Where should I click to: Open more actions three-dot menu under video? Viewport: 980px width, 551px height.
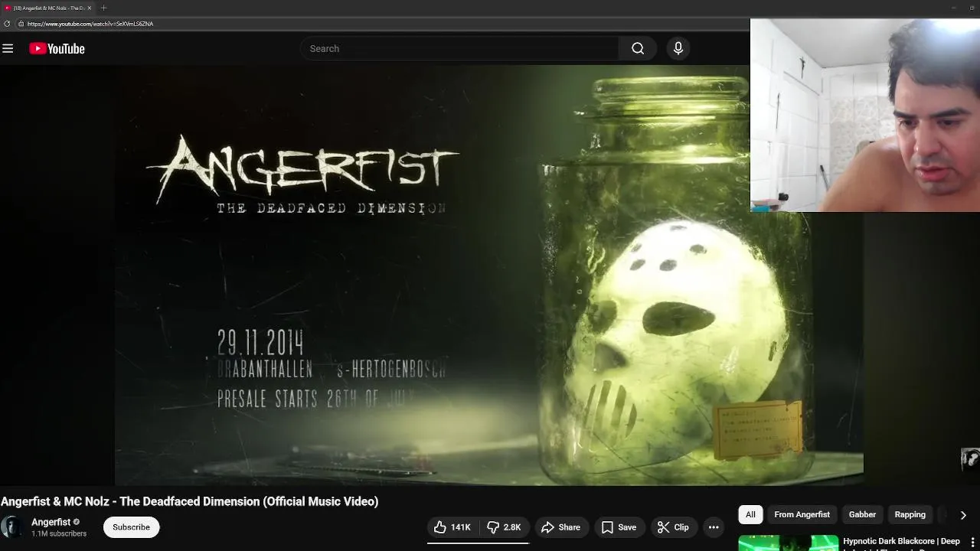[714, 527]
